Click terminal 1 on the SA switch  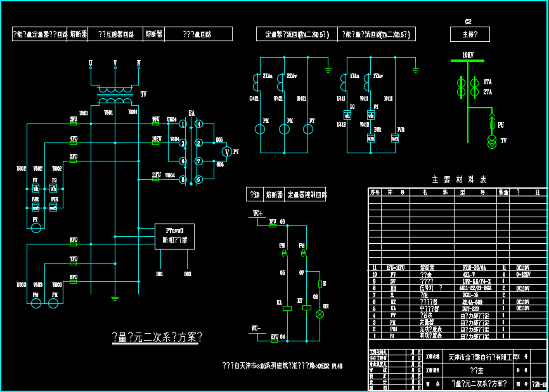point(183,123)
